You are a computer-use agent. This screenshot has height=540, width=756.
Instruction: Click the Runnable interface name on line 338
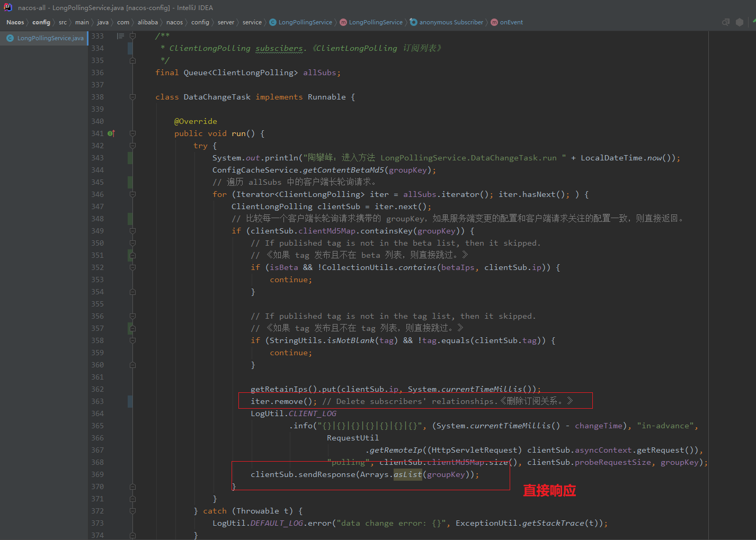(x=327, y=97)
